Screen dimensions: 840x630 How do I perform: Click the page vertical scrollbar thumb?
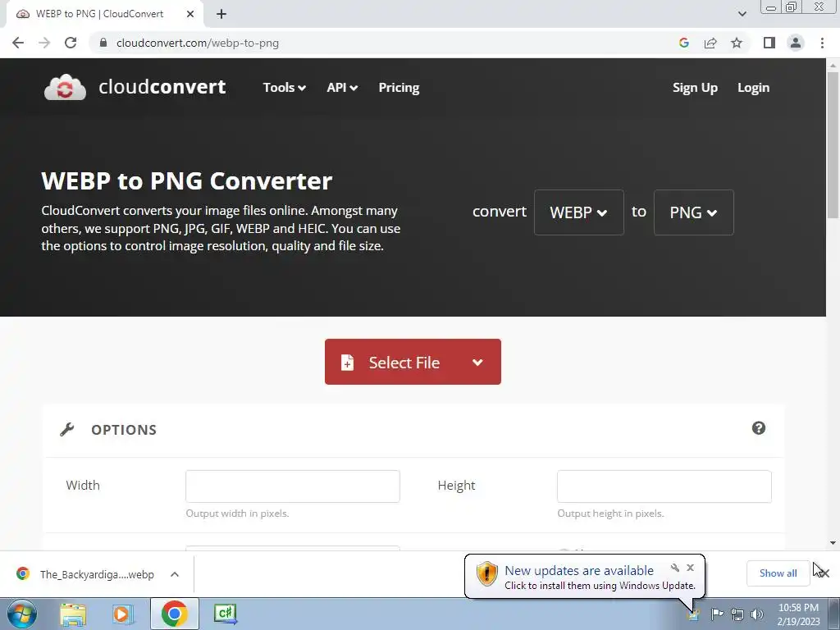pyautogui.click(x=833, y=144)
